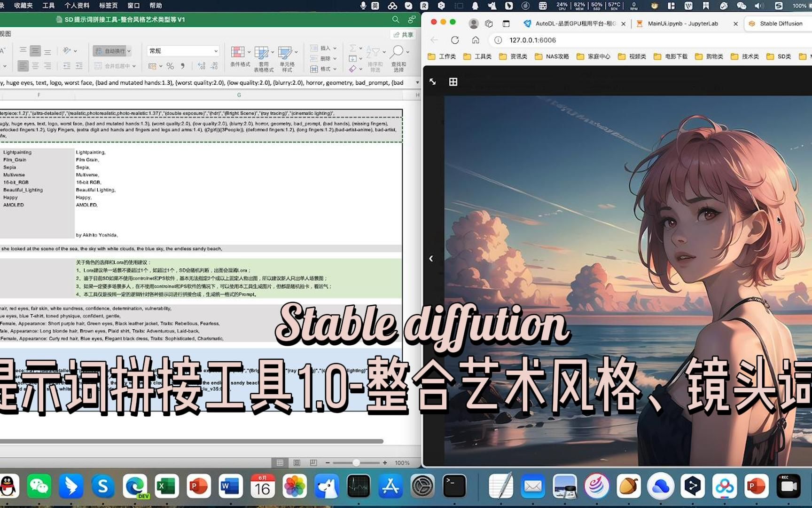Select Page Layout view in Excel status bar
Viewport: 812px width, 508px height.
[297, 463]
